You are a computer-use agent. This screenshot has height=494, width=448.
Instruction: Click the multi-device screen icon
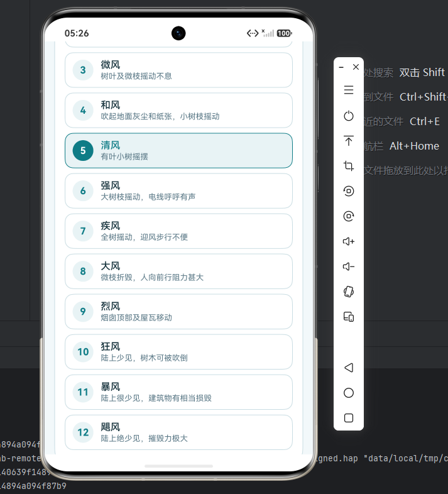pyautogui.click(x=349, y=317)
